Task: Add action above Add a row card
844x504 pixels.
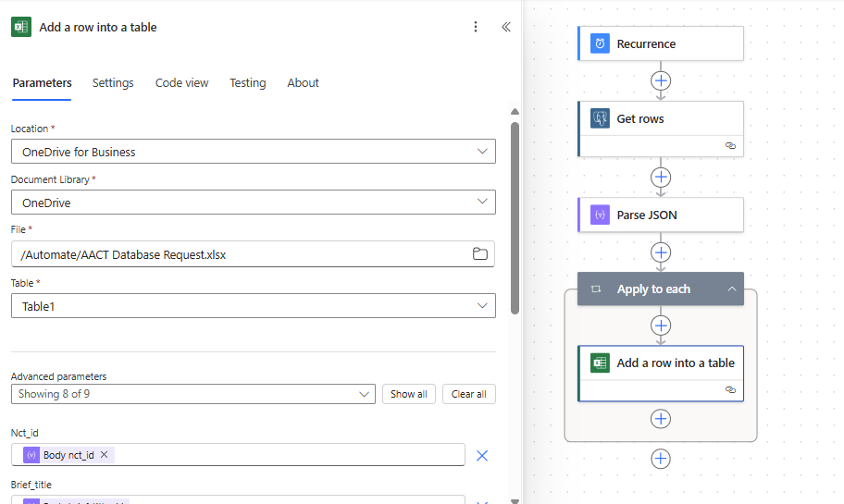Action: coord(661,326)
